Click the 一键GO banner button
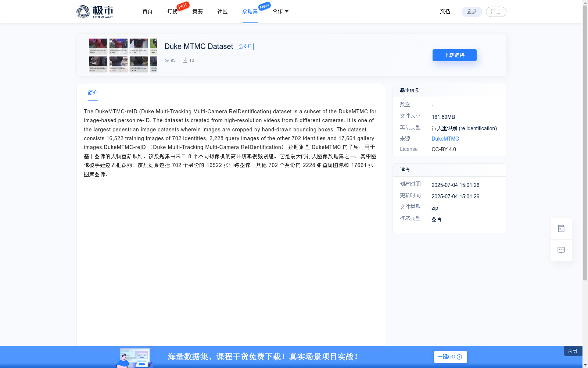This screenshot has width=588, height=368. point(450,357)
